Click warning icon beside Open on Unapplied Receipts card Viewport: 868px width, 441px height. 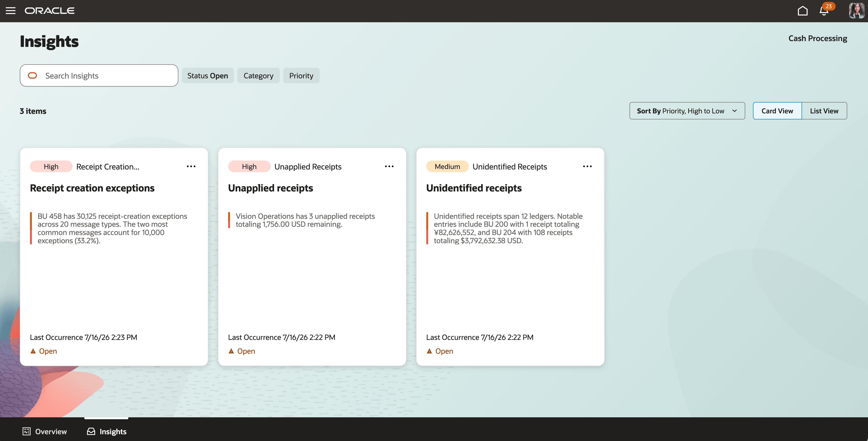231,351
